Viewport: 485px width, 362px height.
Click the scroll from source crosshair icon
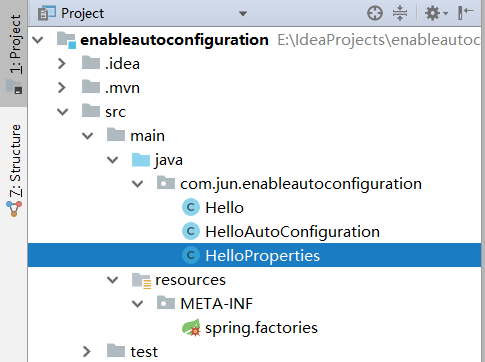pyautogui.click(x=375, y=14)
